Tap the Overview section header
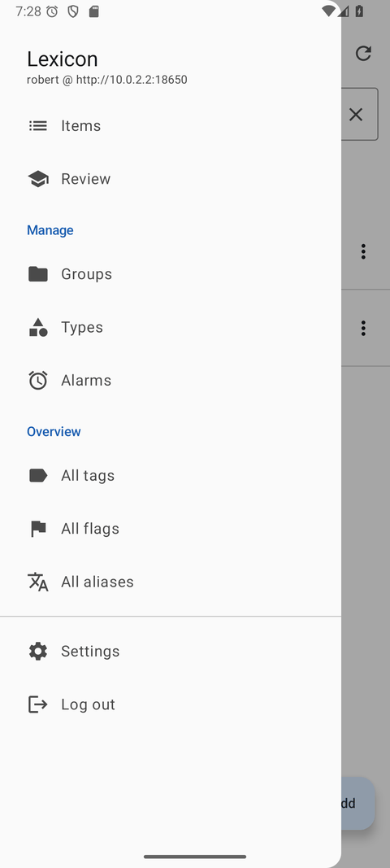Viewport: 390px width, 868px height. point(54,432)
